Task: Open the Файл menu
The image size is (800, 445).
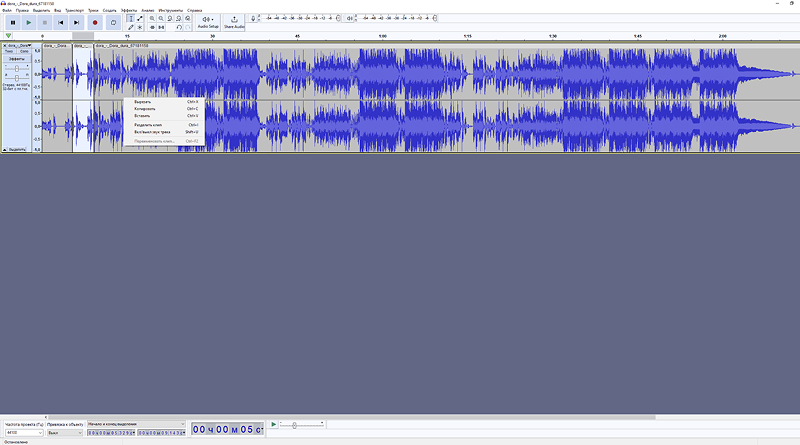Action: (7, 10)
